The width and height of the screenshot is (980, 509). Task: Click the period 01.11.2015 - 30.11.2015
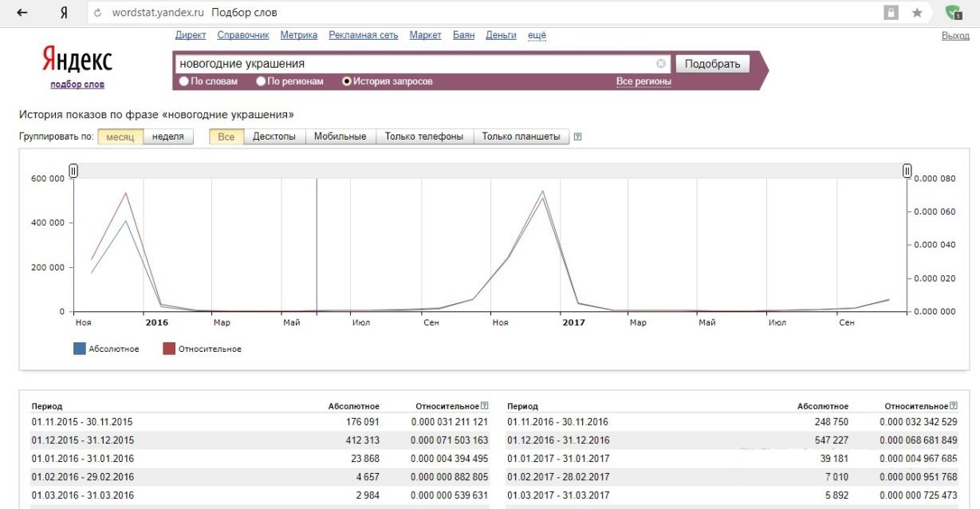(x=82, y=422)
